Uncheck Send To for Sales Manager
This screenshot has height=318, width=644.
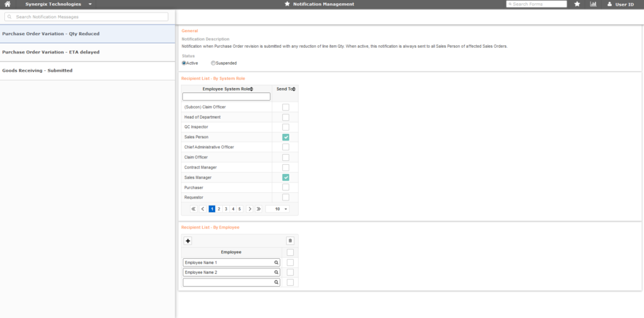[286, 178]
